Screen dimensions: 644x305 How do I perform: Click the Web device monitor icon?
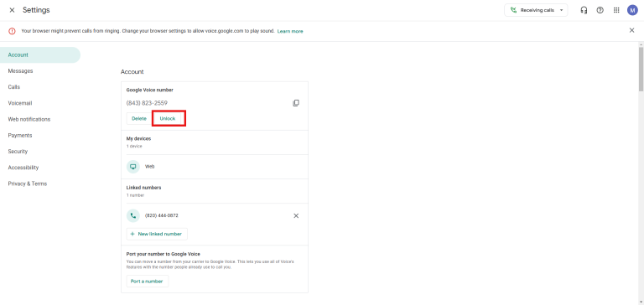[x=133, y=167]
